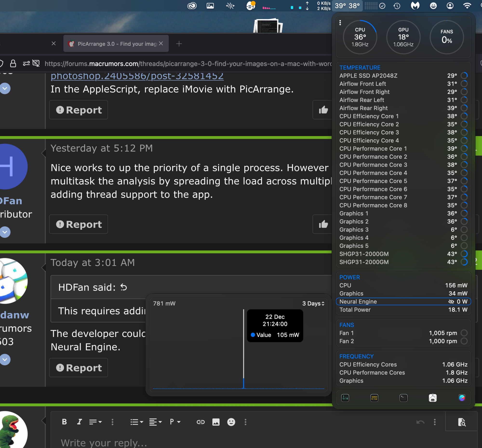Viewport: 482px width, 448px height.
Task: Open the iStat panel three-dot options menu
Action: [x=340, y=23]
